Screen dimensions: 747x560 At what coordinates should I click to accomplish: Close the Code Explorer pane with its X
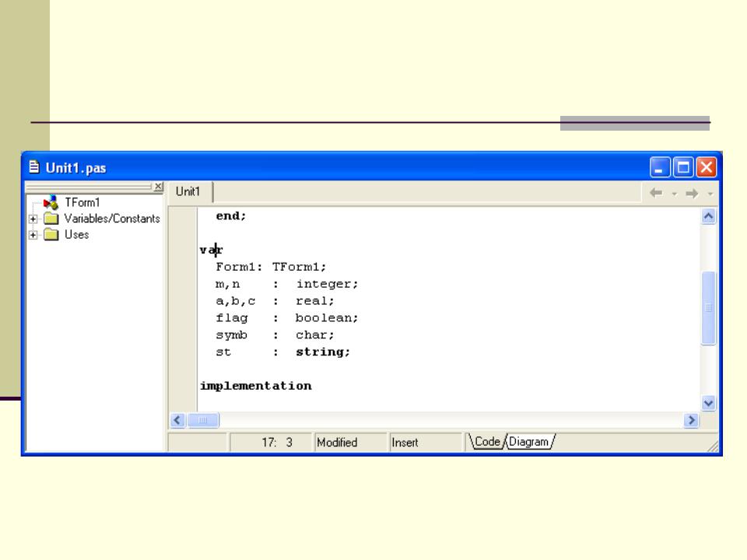[x=158, y=186]
